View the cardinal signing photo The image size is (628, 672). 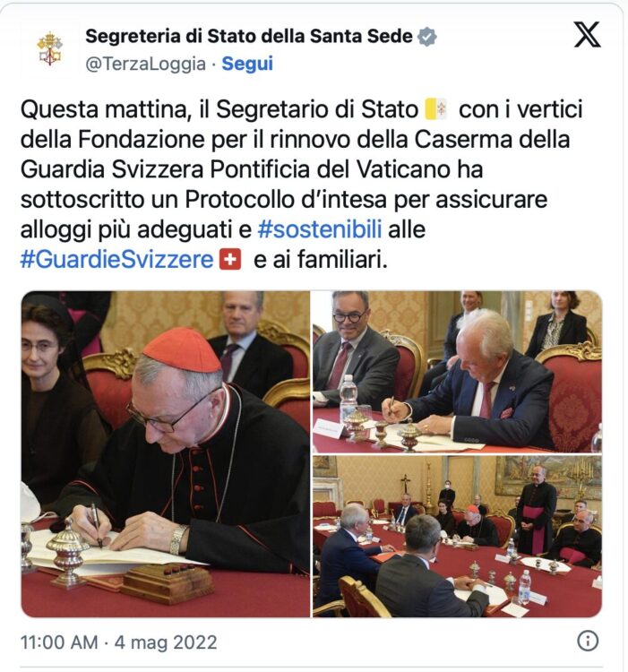(x=166, y=453)
